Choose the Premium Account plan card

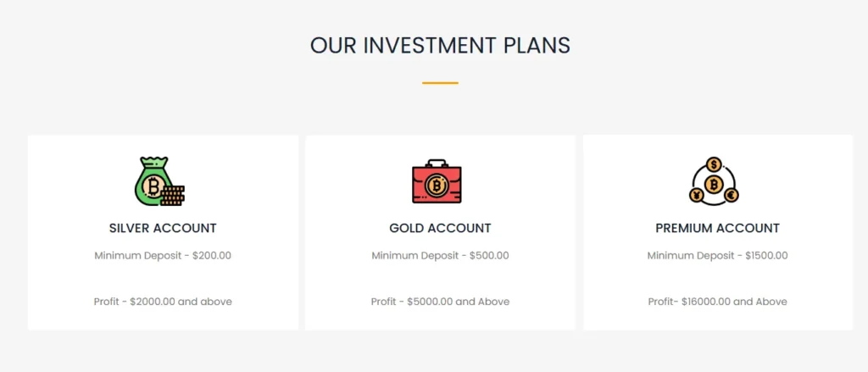click(717, 280)
